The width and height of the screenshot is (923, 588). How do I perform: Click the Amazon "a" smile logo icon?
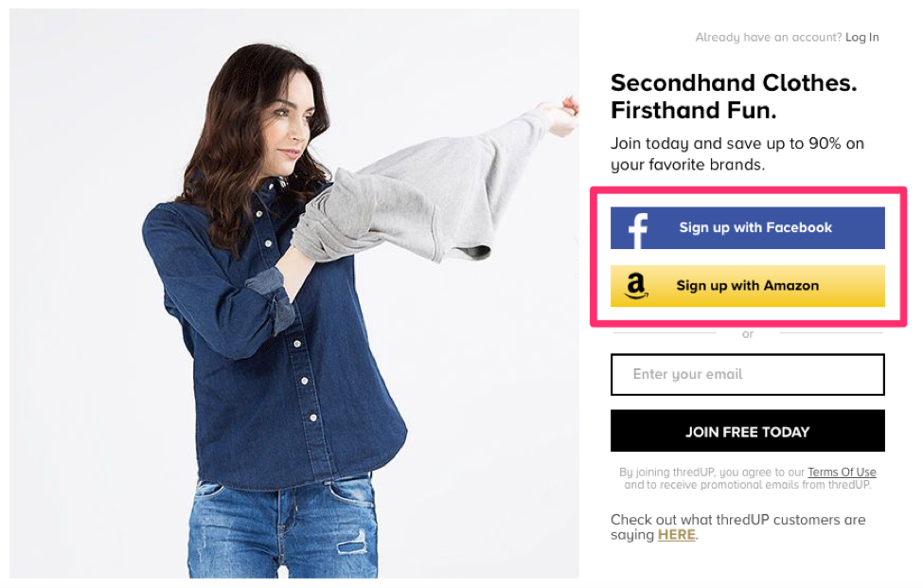click(636, 286)
